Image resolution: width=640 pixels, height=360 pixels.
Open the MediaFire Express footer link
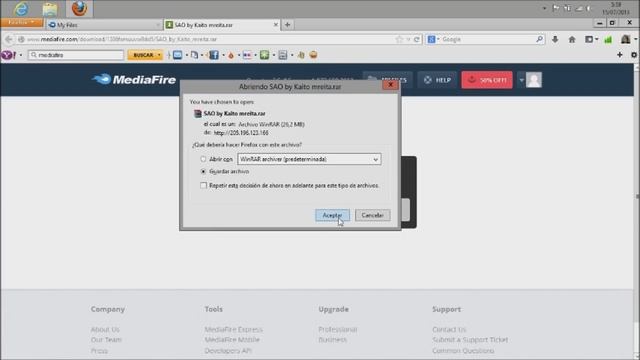point(233,329)
